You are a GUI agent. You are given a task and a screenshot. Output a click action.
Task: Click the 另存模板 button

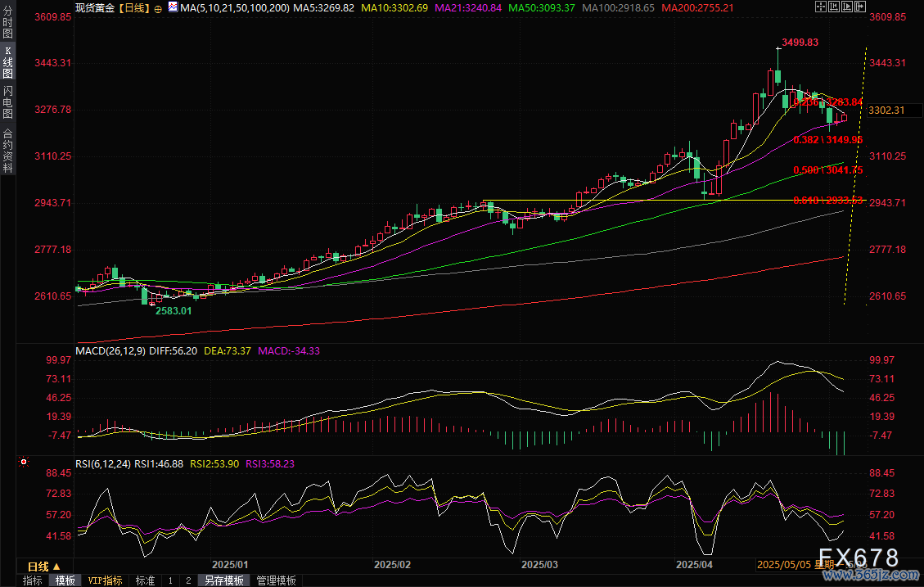coord(224,580)
